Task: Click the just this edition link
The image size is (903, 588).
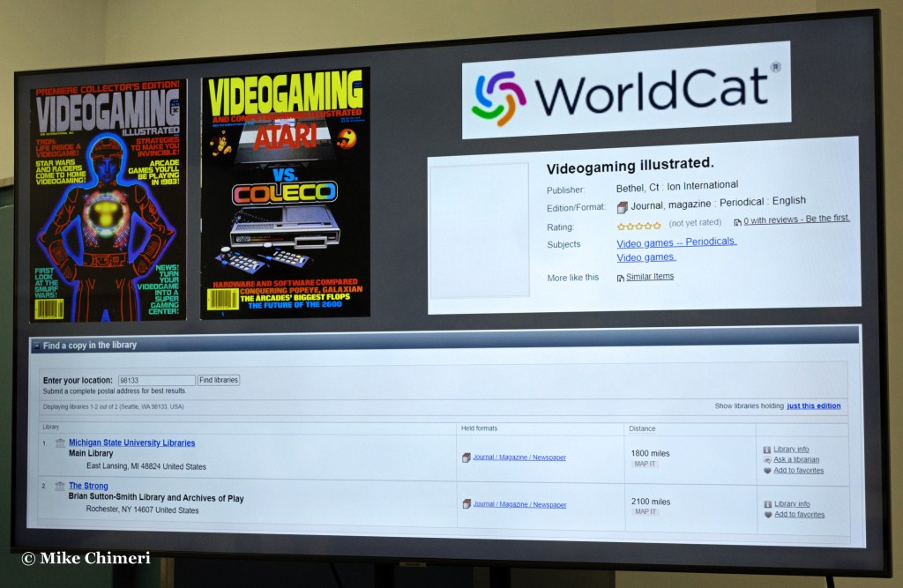Action: coord(813,406)
